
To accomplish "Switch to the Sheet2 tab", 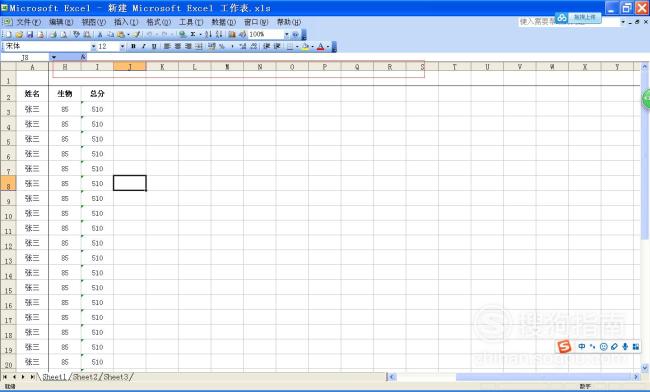I will coord(85,377).
